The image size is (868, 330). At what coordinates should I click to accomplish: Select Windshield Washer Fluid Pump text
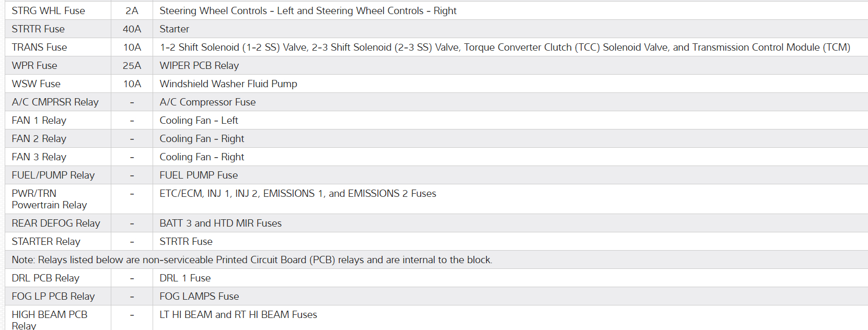[x=228, y=84]
